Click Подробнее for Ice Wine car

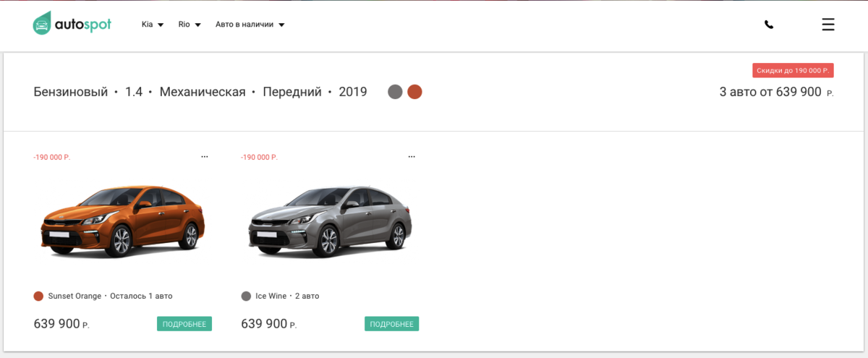[391, 324]
